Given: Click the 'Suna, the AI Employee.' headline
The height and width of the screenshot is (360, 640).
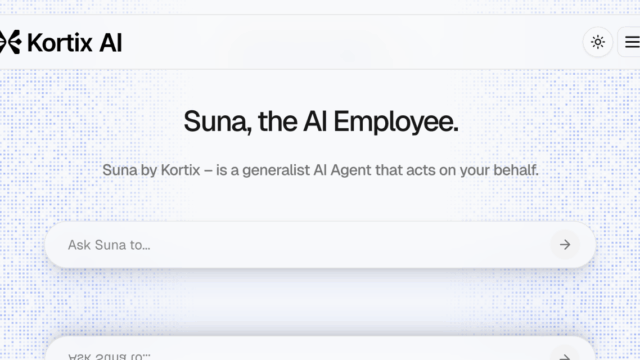Looking at the screenshot, I should tap(321, 122).
